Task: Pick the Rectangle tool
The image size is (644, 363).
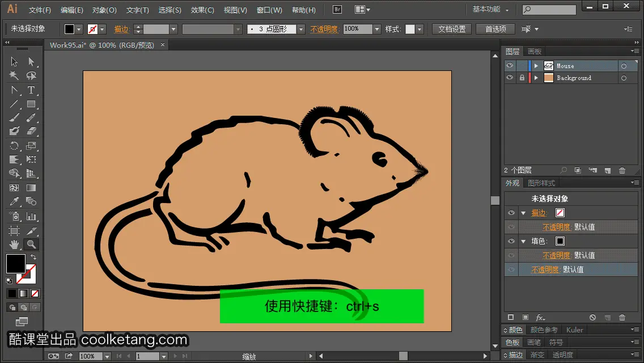Action: click(31, 104)
